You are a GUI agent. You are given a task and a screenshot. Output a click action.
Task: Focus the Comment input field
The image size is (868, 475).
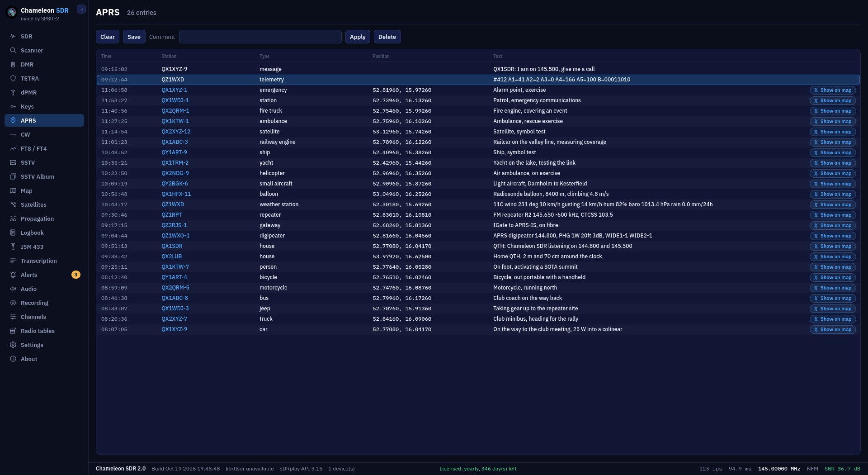tap(260, 37)
